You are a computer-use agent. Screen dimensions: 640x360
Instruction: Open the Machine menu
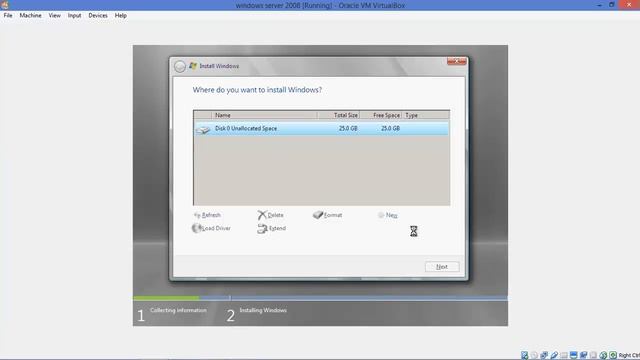tap(31, 16)
